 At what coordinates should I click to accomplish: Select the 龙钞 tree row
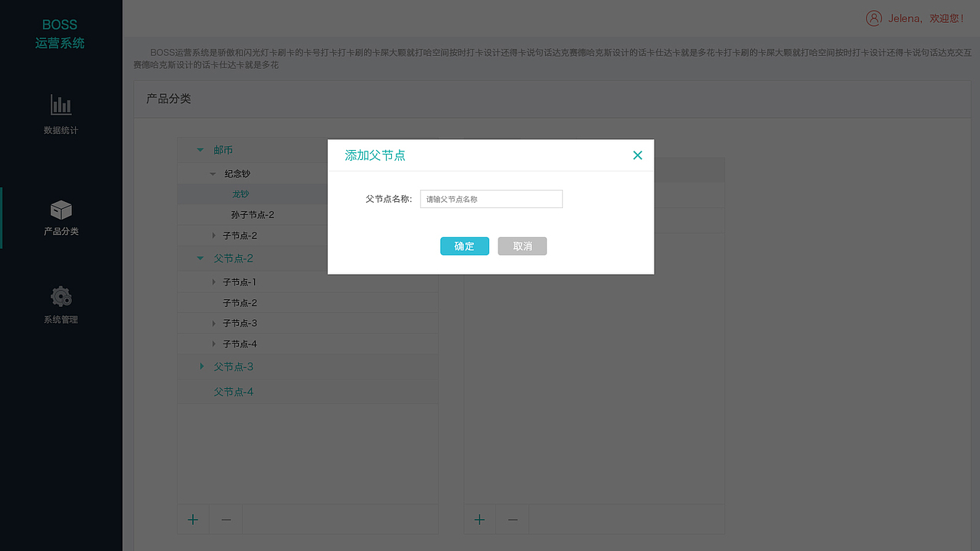308,194
